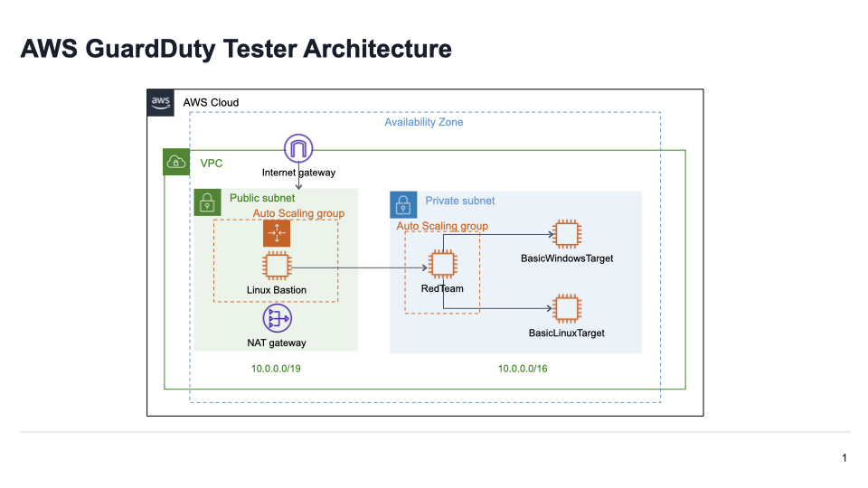Click the slide page number 1

point(844,458)
